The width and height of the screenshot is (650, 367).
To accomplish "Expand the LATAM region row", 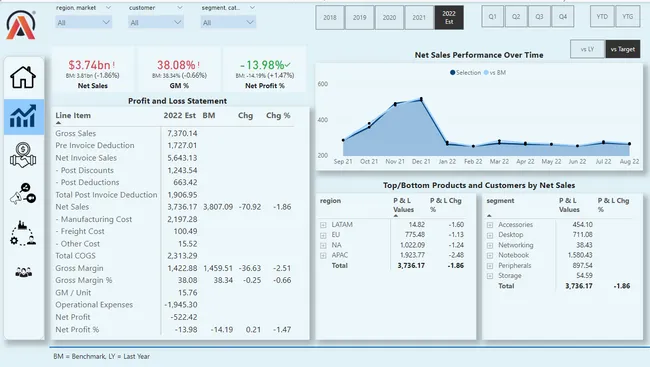I will click(x=323, y=225).
